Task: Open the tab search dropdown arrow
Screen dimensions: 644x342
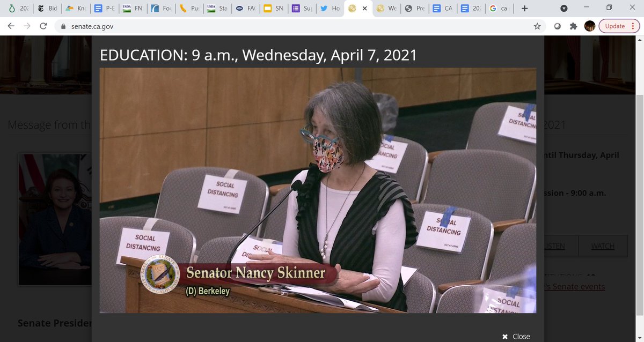Action: (564, 9)
